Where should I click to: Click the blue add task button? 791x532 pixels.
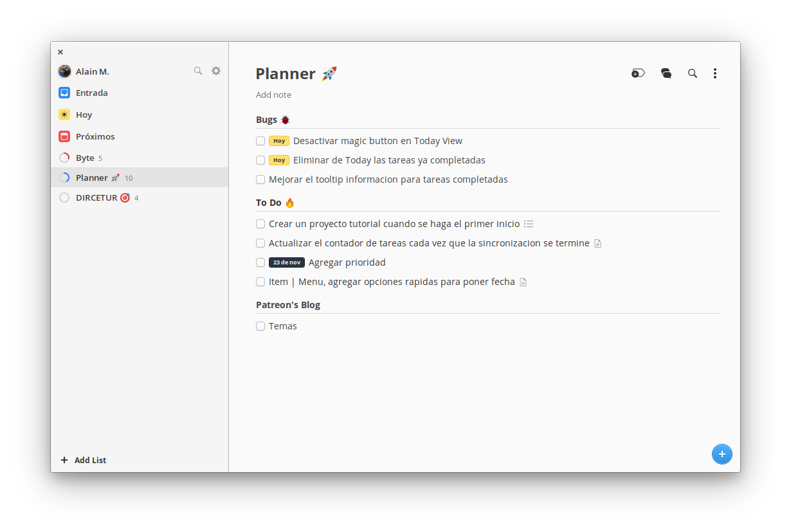722,454
